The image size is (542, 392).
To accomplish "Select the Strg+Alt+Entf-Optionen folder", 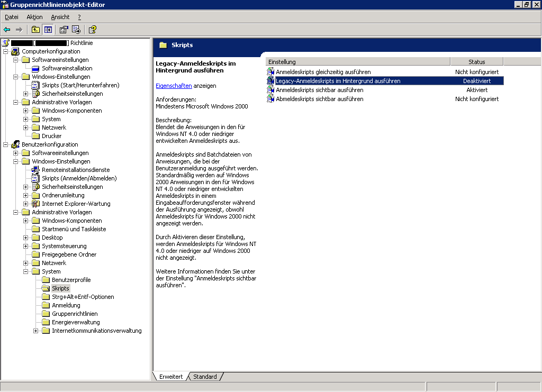I will coord(83,297).
